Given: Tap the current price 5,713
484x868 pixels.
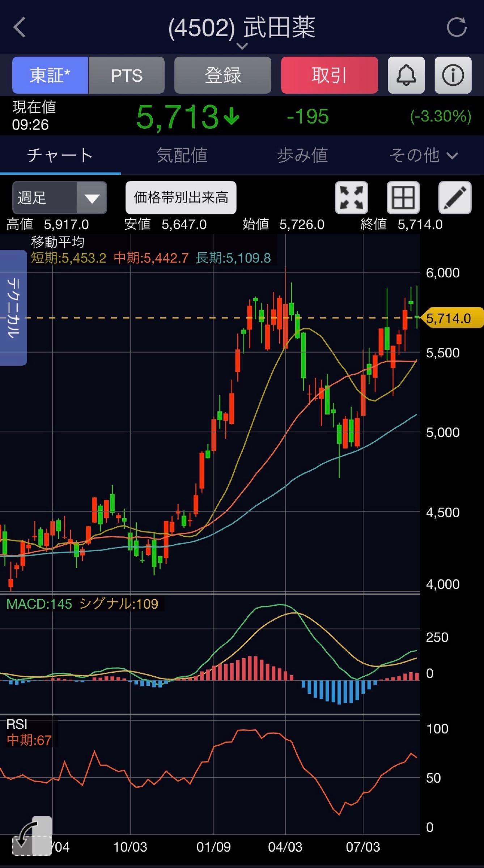Looking at the screenshot, I should 178,117.
